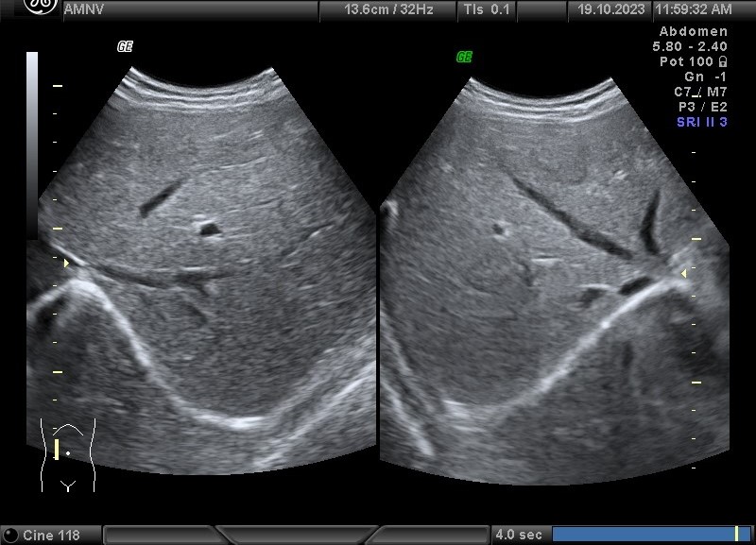Click the Abdomen preset label
Image resolution: width=756 pixels, height=545 pixels.
(x=694, y=31)
